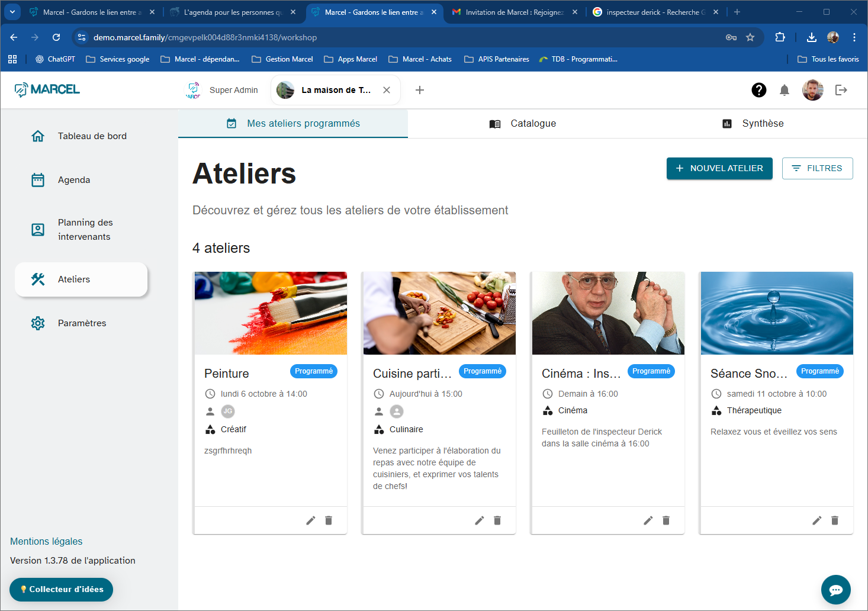Open the Collecteur d'idées button

(x=62, y=590)
